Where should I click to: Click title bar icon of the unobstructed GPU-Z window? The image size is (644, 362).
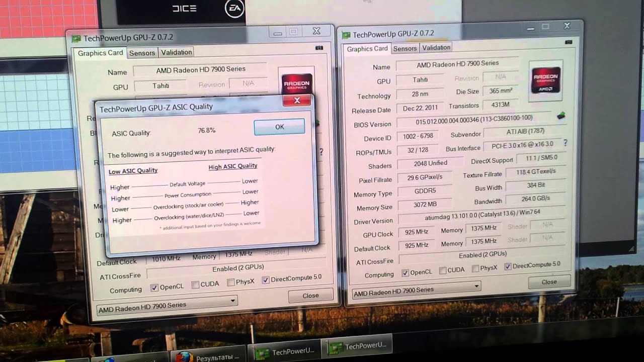coord(346,35)
